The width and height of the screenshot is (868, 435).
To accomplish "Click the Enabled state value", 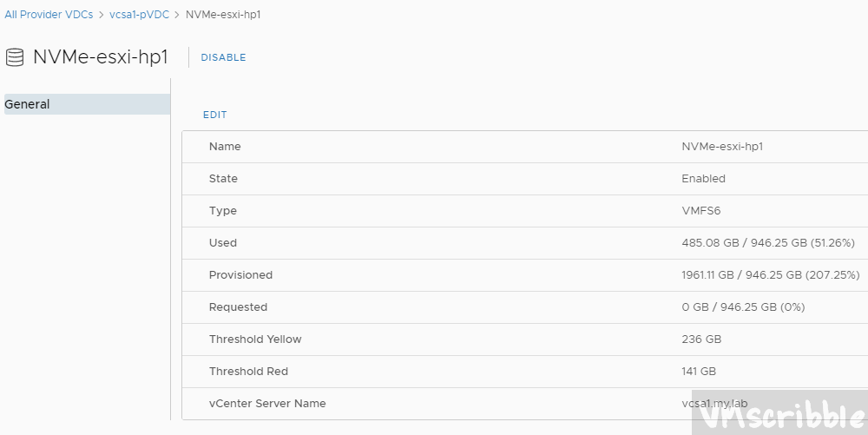I will click(x=703, y=179).
